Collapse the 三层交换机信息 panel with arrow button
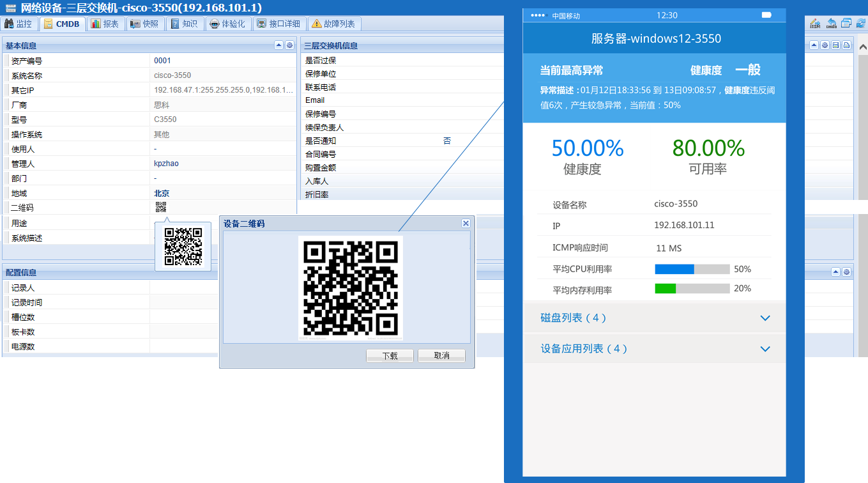The image size is (868, 483). click(814, 45)
